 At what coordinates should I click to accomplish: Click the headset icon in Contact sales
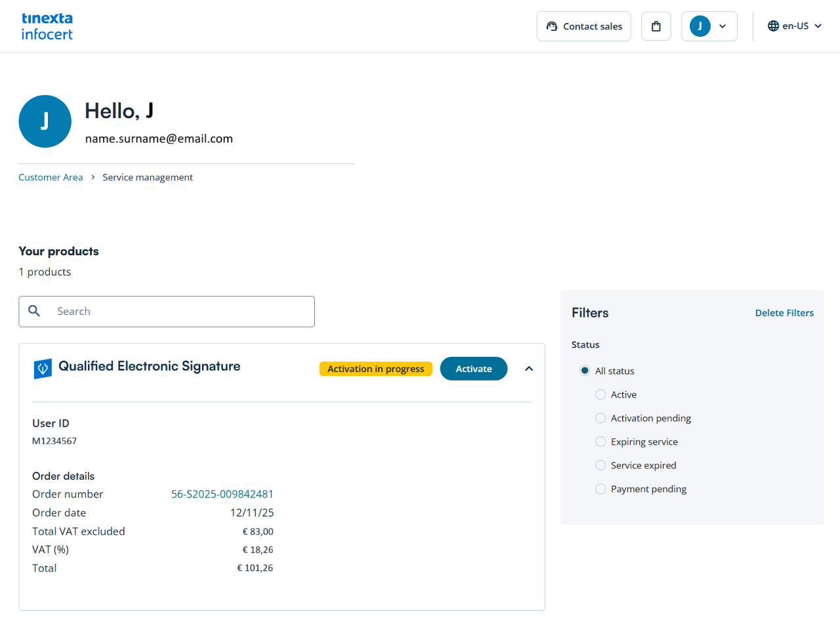[552, 26]
